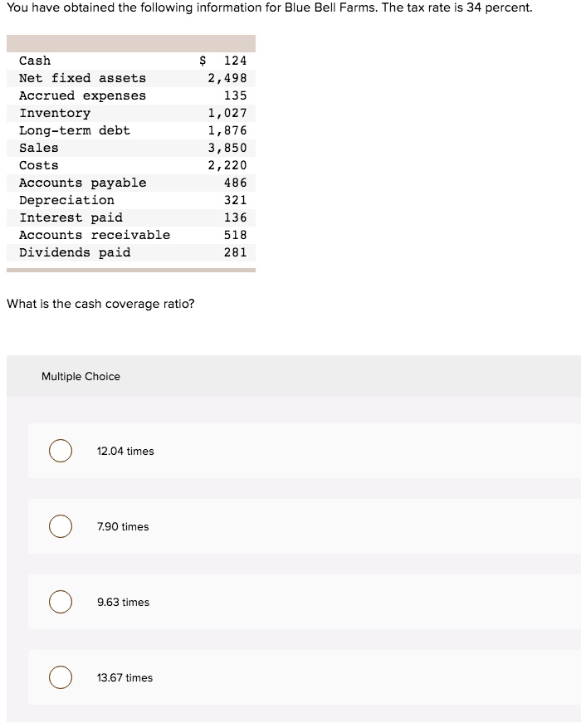Screen dimensions: 581x728
Task: Click the "7.90 times" answer text
Action: 123,526
